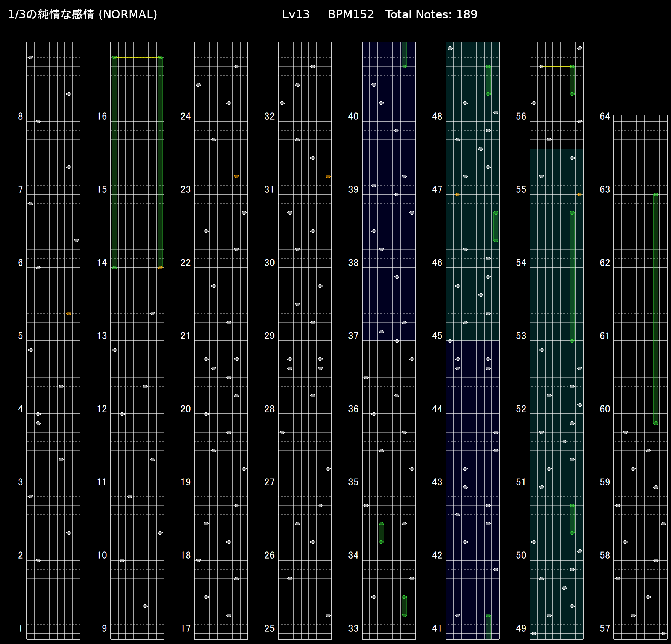Click measure number 29 label
Image resolution: width=671 pixels, height=644 pixels.
(x=270, y=336)
